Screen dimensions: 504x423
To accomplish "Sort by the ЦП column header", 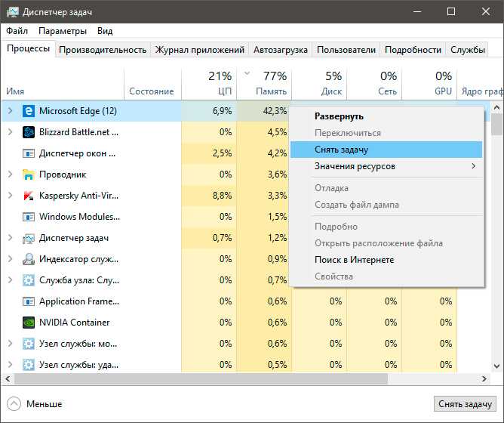I will point(209,84).
